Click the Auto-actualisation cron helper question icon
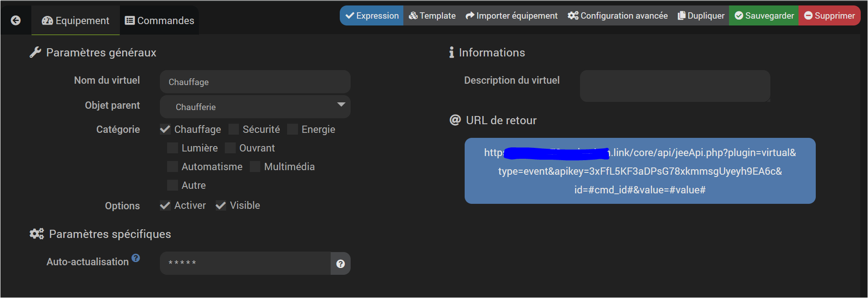The height and width of the screenshot is (298, 868). [340, 264]
